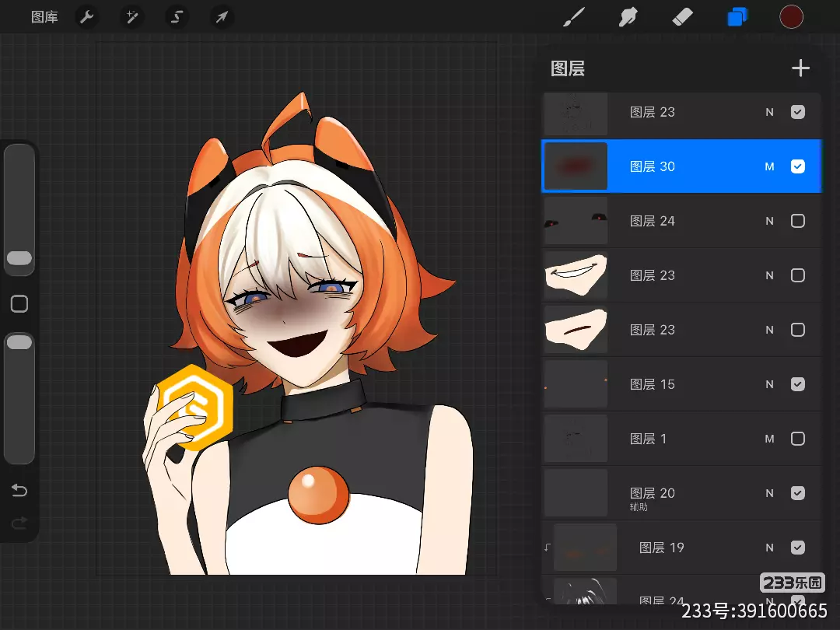
Task: Tap the closed-mouth thumbnail
Action: coord(576,330)
